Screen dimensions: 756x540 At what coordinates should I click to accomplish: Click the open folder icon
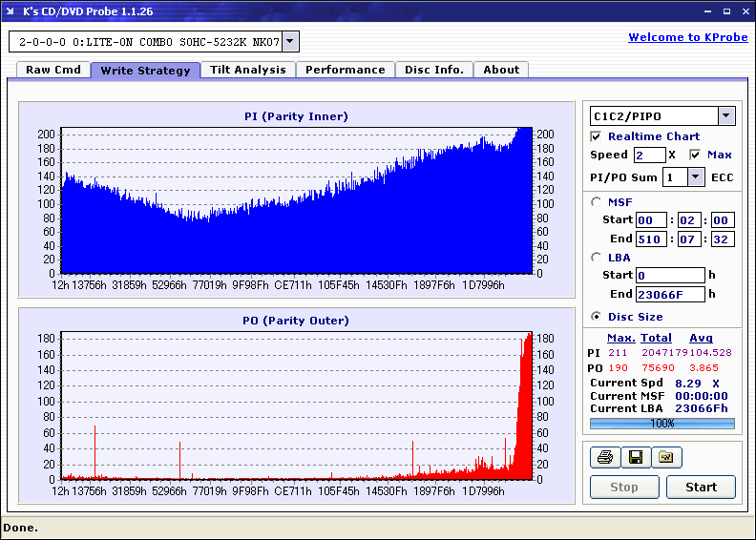[666, 457]
